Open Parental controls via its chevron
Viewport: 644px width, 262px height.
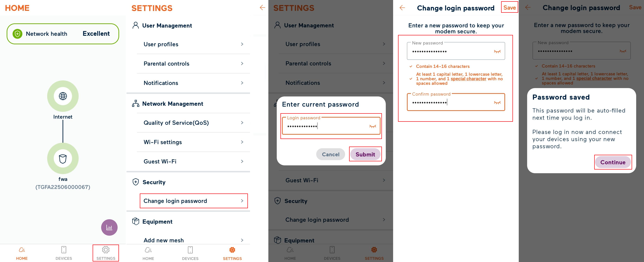[x=242, y=64]
